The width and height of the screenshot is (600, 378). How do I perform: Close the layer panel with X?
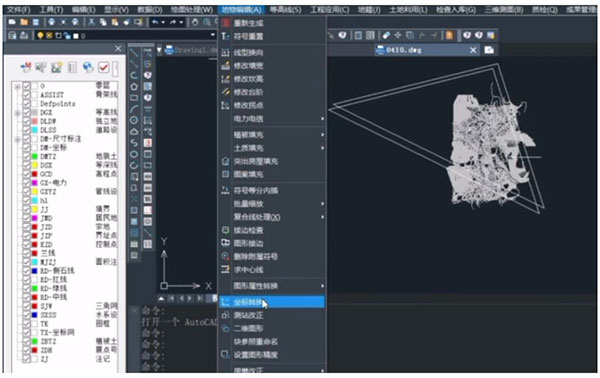(118, 49)
